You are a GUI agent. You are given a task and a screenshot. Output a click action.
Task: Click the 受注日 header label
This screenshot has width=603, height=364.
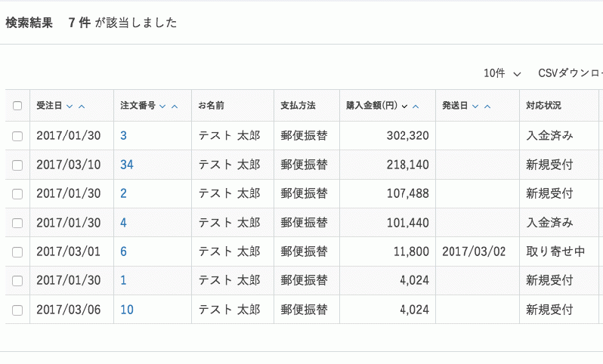point(49,105)
